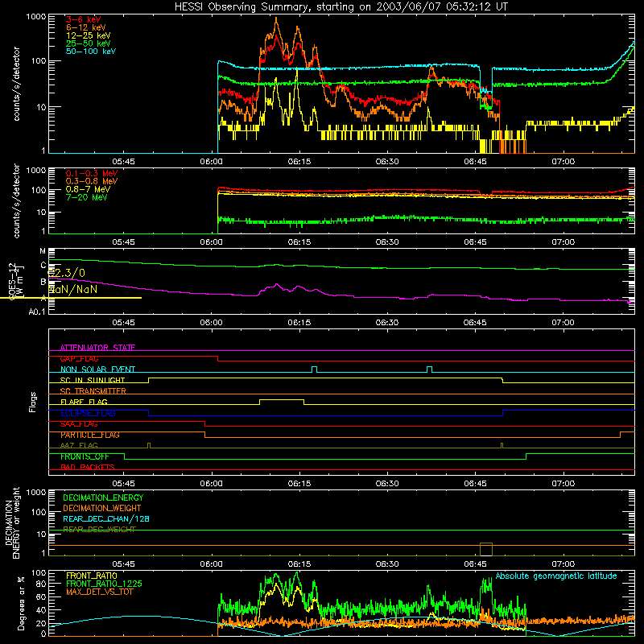Click the DECIMATION_WEIGHT legend label

102,508
